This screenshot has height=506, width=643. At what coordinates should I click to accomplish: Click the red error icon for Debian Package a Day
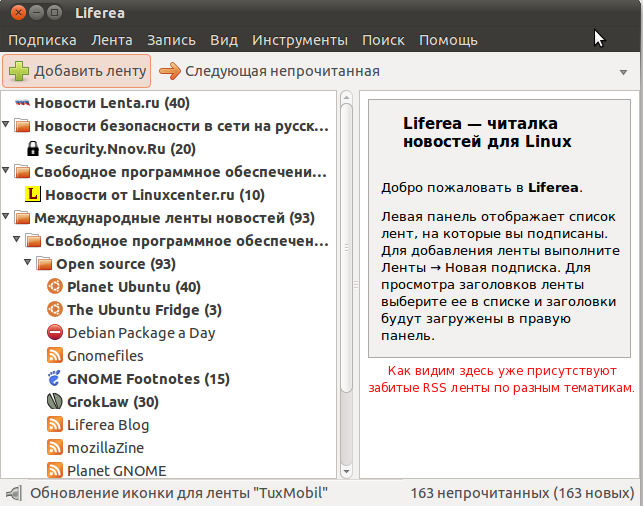point(55,332)
